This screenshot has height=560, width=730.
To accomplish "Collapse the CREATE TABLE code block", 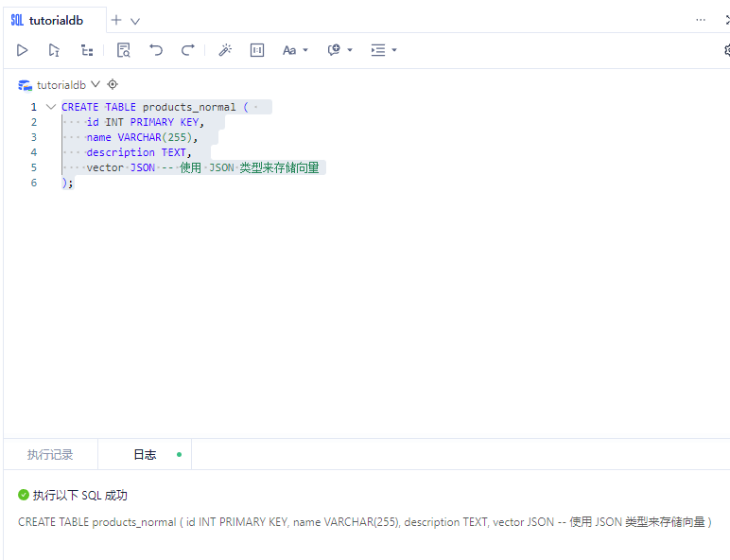I will pyautogui.click(x=51, y=107).
